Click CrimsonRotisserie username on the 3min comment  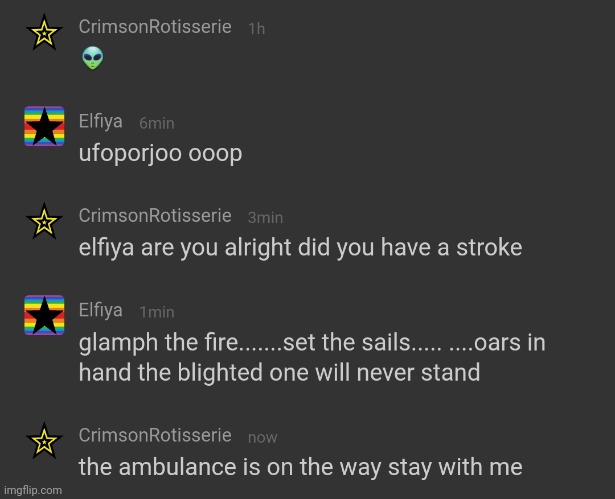tap(155, 215)
